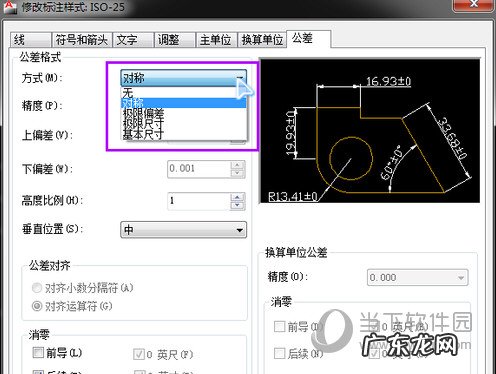Open the 垂直位置 dropdown
This screenshot has height=374, width=496.
(x=183, y=230)
